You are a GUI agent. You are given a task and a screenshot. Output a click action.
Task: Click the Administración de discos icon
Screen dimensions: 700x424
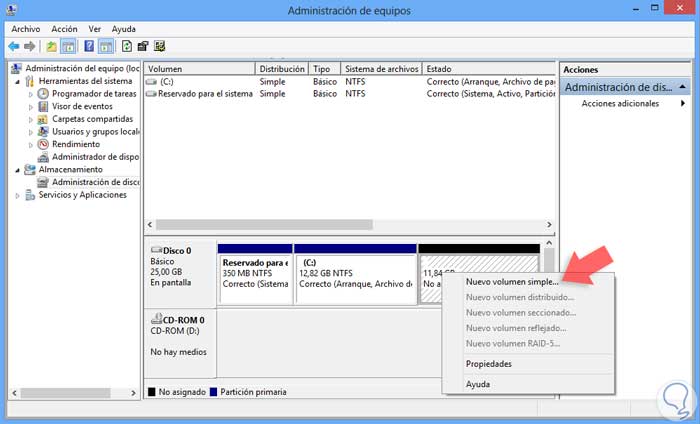tap(43, 182)
